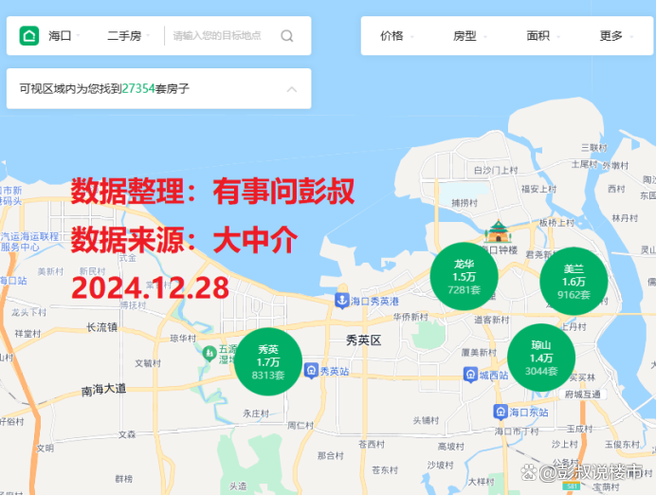Viewport: 656px width, 496px height.
Task: Click the 秀英区 map label
Action: click(364, 341)
